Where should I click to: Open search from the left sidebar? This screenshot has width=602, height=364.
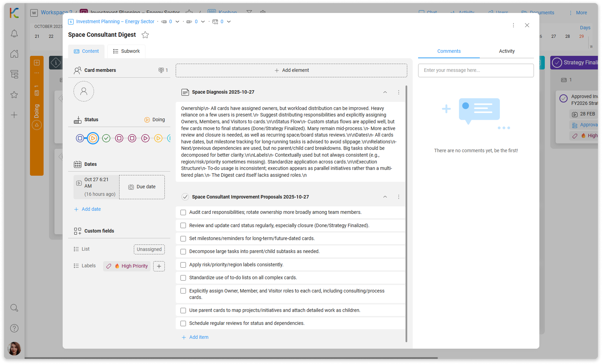pyautogui.click(x=14, y=308)
